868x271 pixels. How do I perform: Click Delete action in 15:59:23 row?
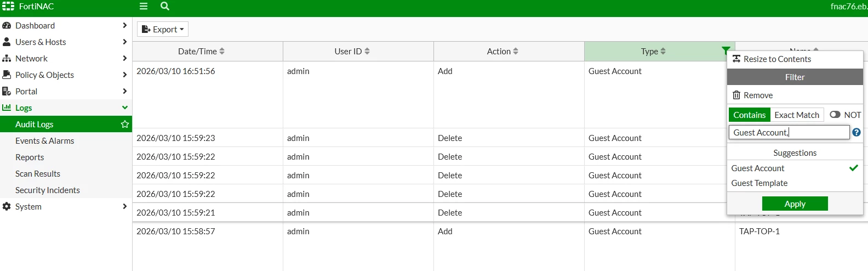point(450,138)
